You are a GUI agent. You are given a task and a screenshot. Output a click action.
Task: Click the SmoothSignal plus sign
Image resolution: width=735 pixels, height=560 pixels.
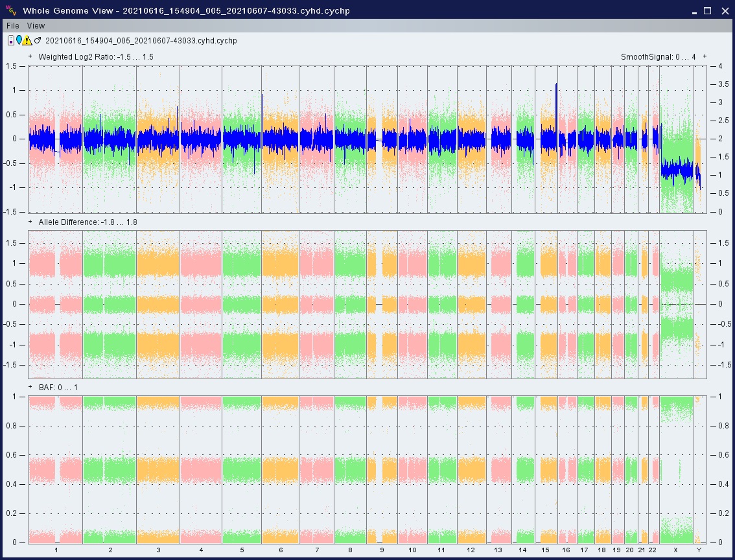point(705,57)
